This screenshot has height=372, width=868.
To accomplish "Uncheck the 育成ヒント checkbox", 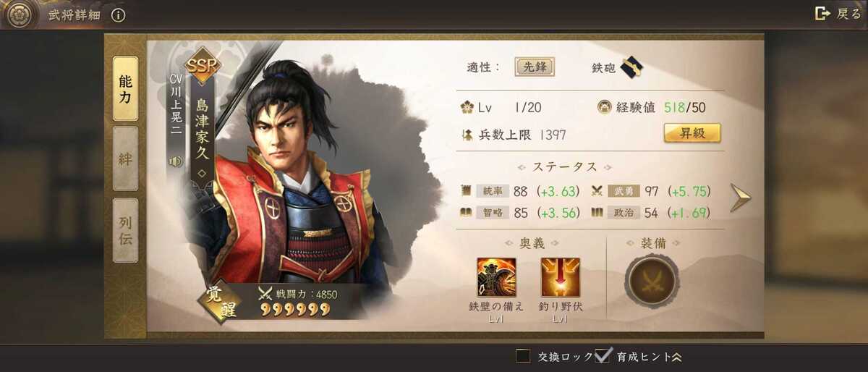I will click(603, 355).
